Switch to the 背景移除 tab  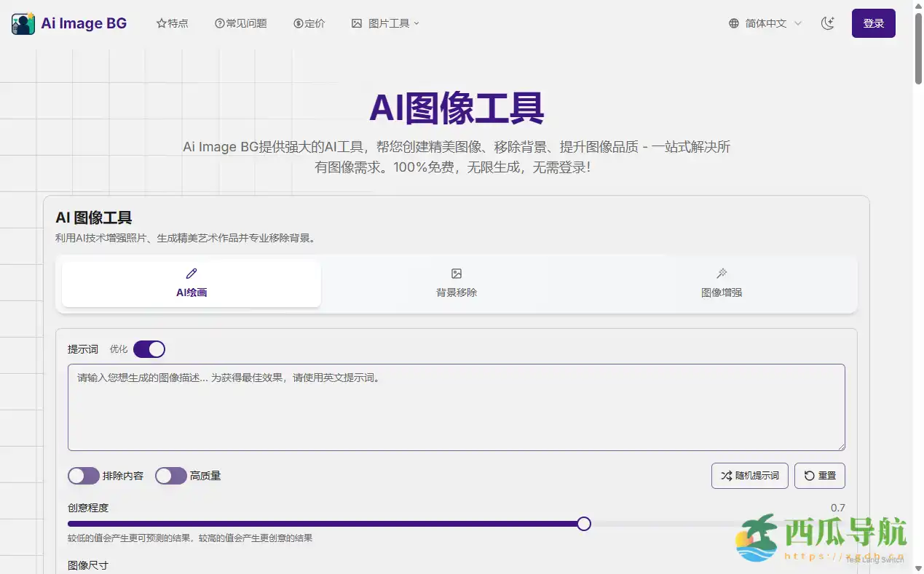[x=456, y=284]
